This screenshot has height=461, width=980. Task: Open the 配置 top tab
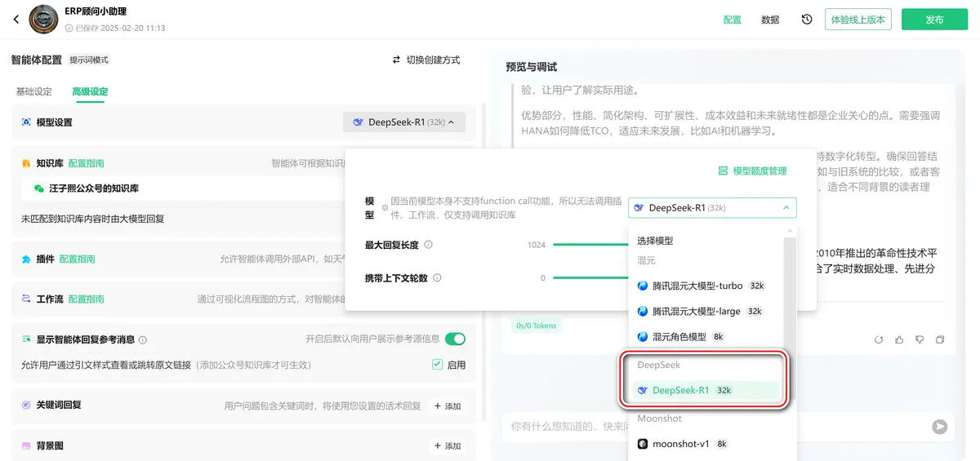pyautogui.click(x=733, y=20)
